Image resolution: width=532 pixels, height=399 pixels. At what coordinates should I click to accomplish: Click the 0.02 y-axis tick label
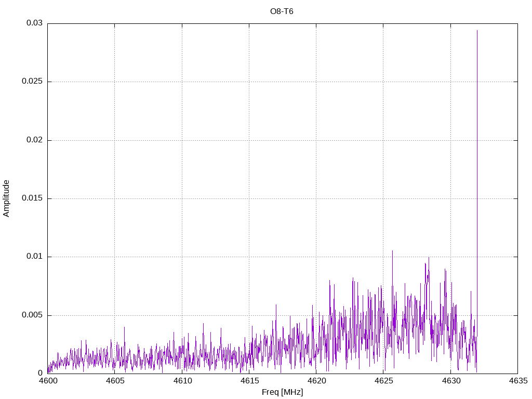coord(34,140)
